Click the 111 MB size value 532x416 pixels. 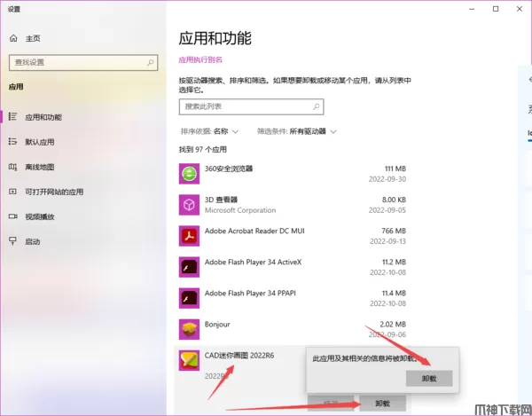pyautogui.click(x=395, y=169)
